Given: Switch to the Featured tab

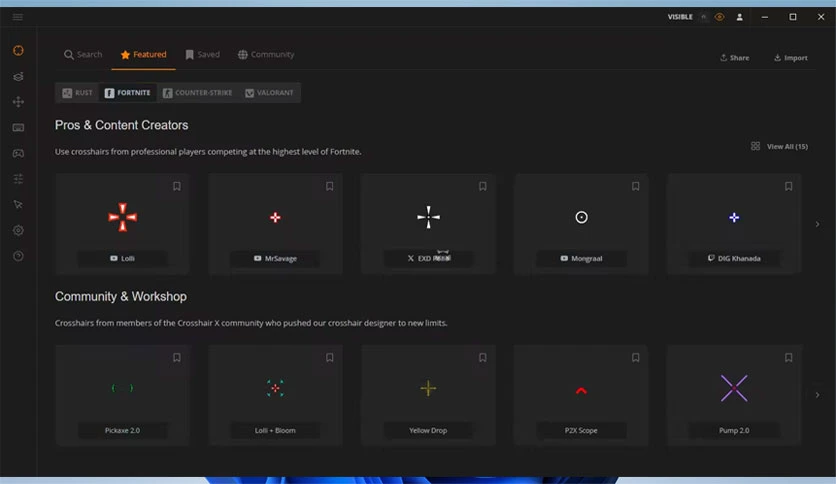Looking at the screenshot, I should tap(143, 54).
